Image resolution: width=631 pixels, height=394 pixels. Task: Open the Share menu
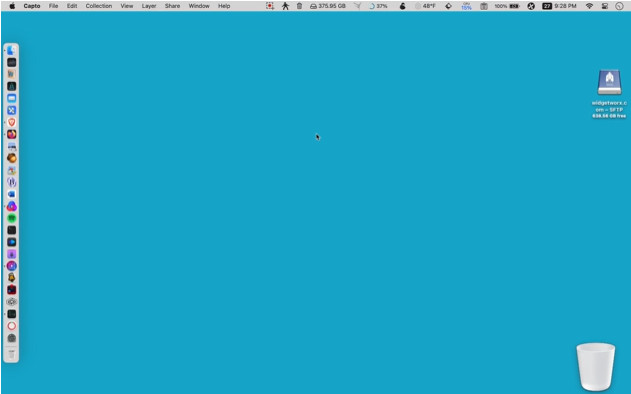[x=172, y=6]
